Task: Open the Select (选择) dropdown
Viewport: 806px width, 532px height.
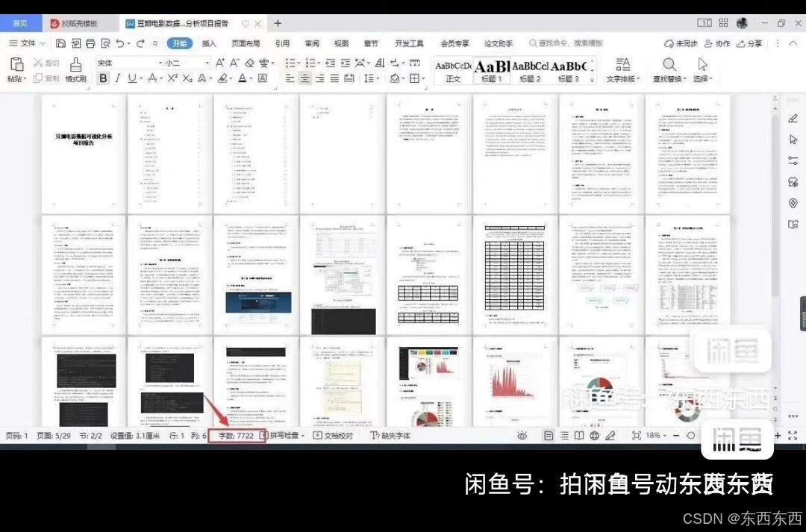Action: pos(703,78)
